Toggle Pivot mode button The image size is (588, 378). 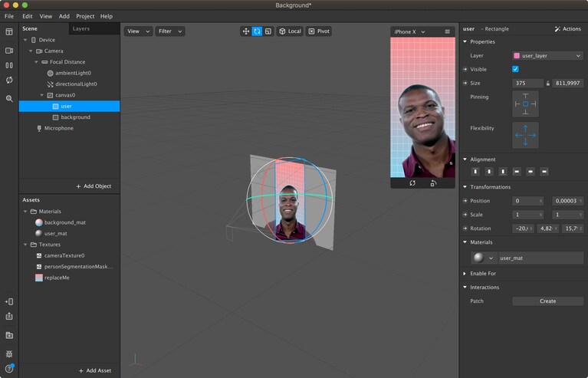(319, 31)
